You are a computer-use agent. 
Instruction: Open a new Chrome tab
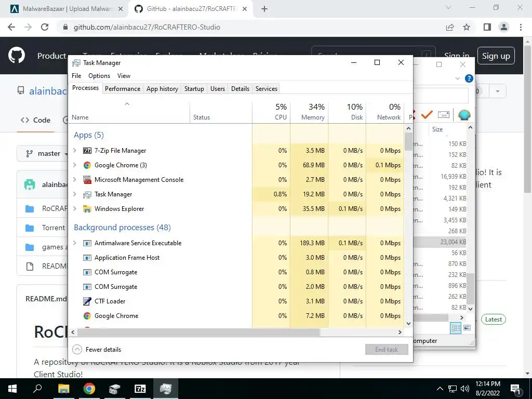(264, 9)
